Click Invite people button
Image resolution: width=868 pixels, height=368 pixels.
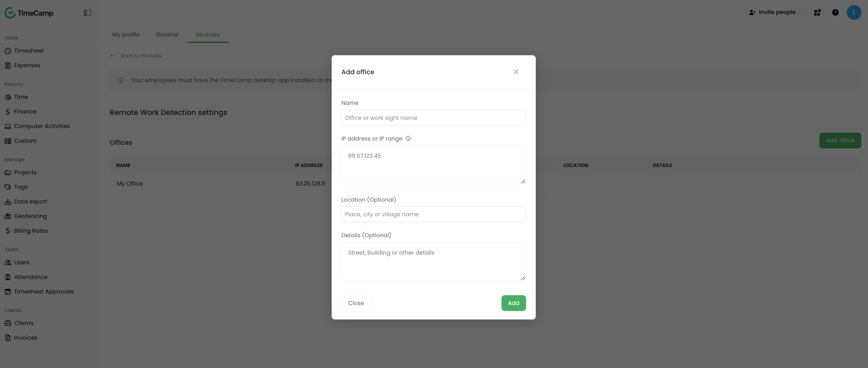click(x=772, y=12)
